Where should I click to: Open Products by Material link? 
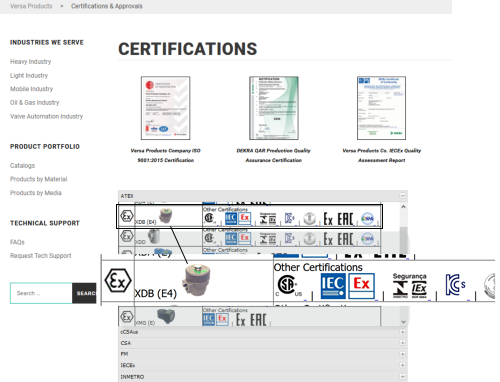tap(39, 179)
